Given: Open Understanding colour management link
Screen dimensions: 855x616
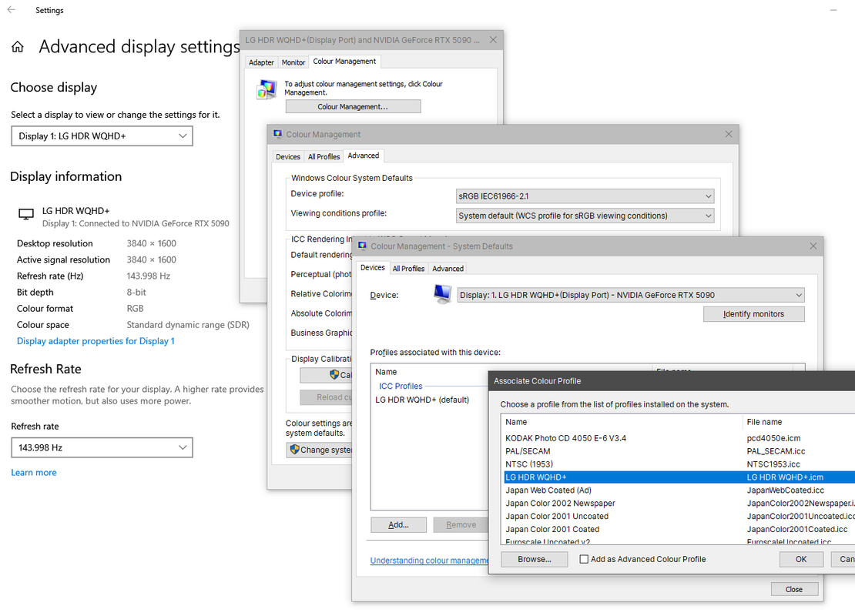Looking at the screenshot, I should 429,561.
